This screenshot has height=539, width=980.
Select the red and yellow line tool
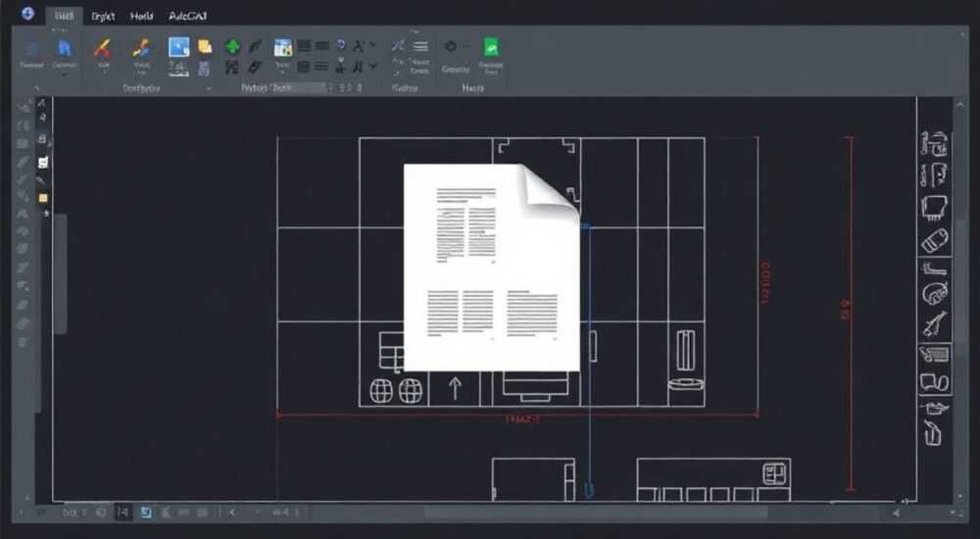(x=103, y=48)
